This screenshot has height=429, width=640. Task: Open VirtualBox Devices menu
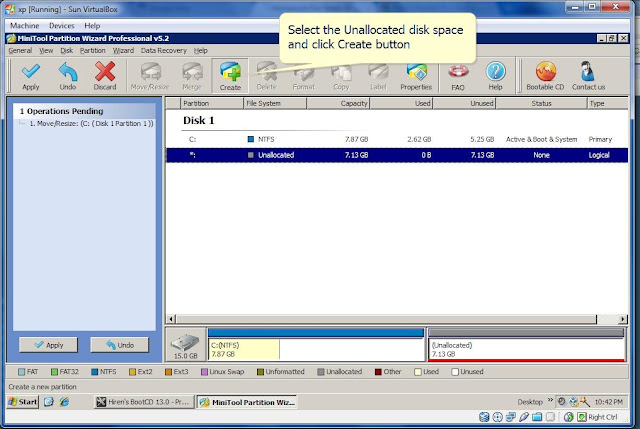(x=62, y=26)
